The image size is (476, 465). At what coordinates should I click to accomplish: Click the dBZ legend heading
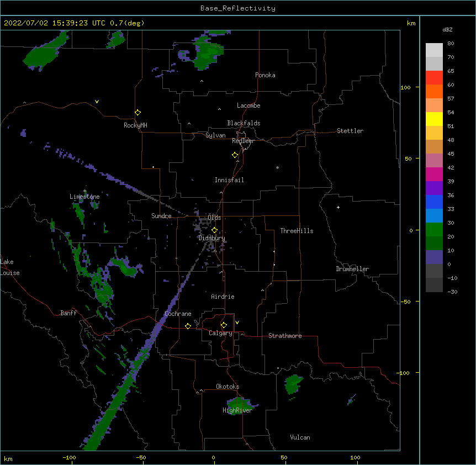point(447,29)
